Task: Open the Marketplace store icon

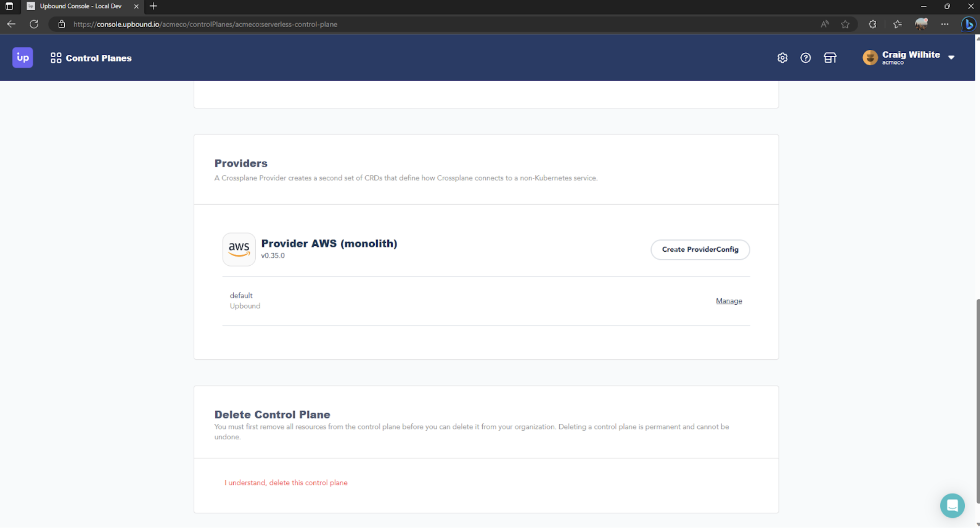Action: pyautogui.click(x=830, y=58)
